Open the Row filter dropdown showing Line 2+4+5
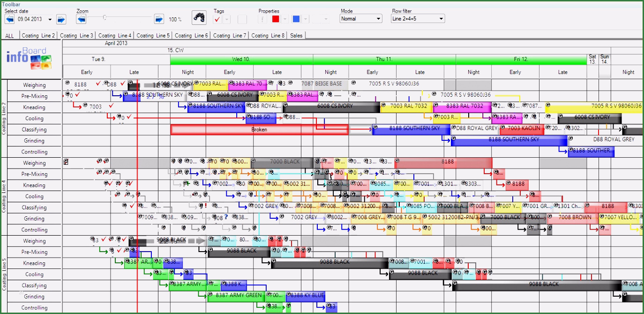The height and width of the screenshot is (314, 644). click(417, 18)
